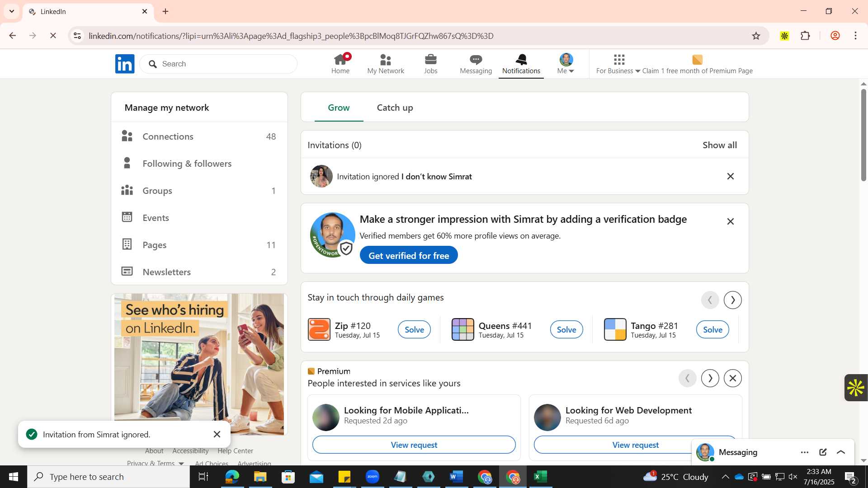
Task: Open Word from taskbar
Action: coord(456,477)
